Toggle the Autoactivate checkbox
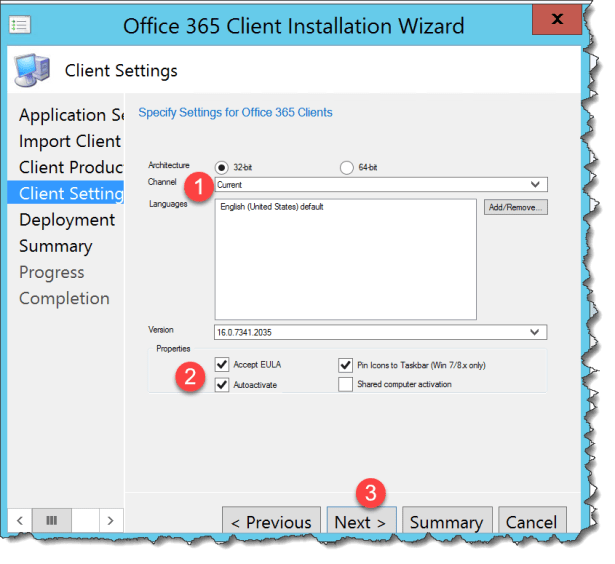 point(222,385)
